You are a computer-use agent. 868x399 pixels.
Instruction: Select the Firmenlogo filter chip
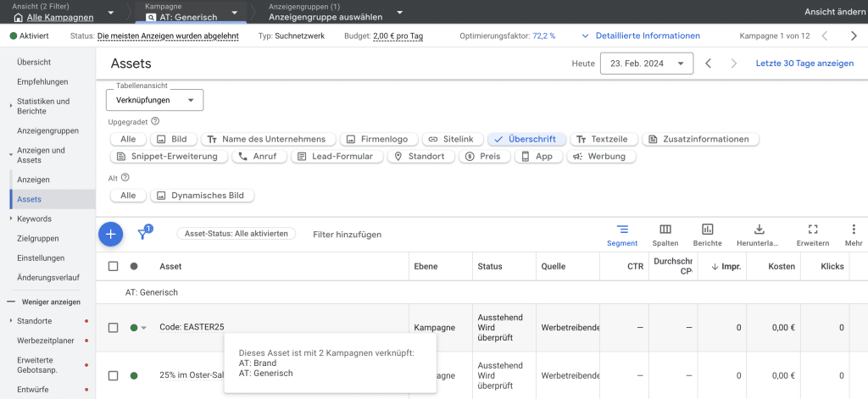(x=379, y=140)
